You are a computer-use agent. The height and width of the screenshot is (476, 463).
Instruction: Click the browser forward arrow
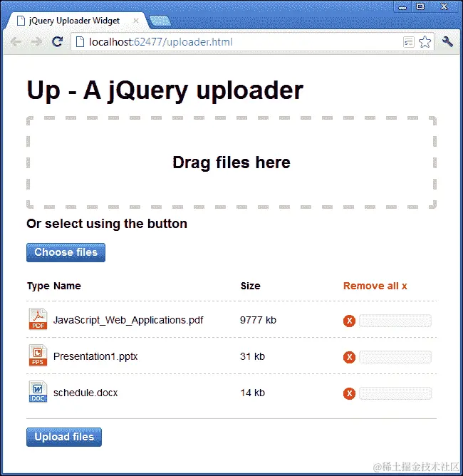pyautogui.click(x=37, y=41)
